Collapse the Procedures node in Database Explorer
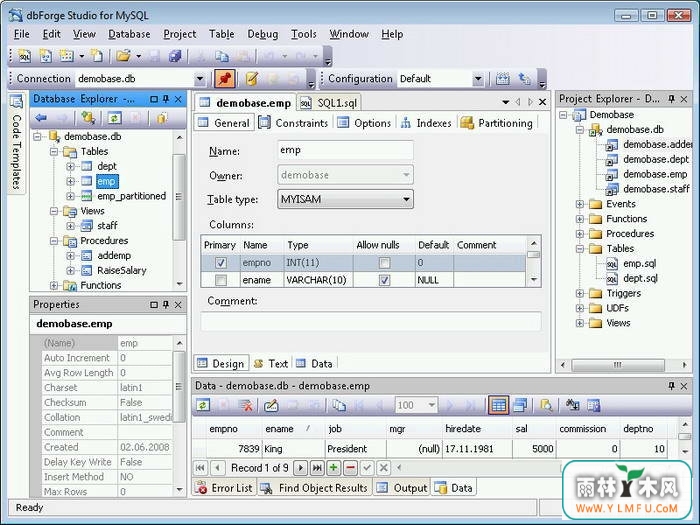This screenshot has width=700, height=525. click(x=54, y=241)
